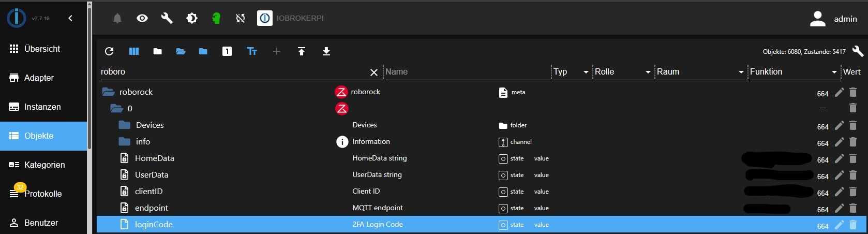Edit the loginCode object with pencil icon
Image resolution: width=868 pixels, height=234 pixels.
click(839, 225)
